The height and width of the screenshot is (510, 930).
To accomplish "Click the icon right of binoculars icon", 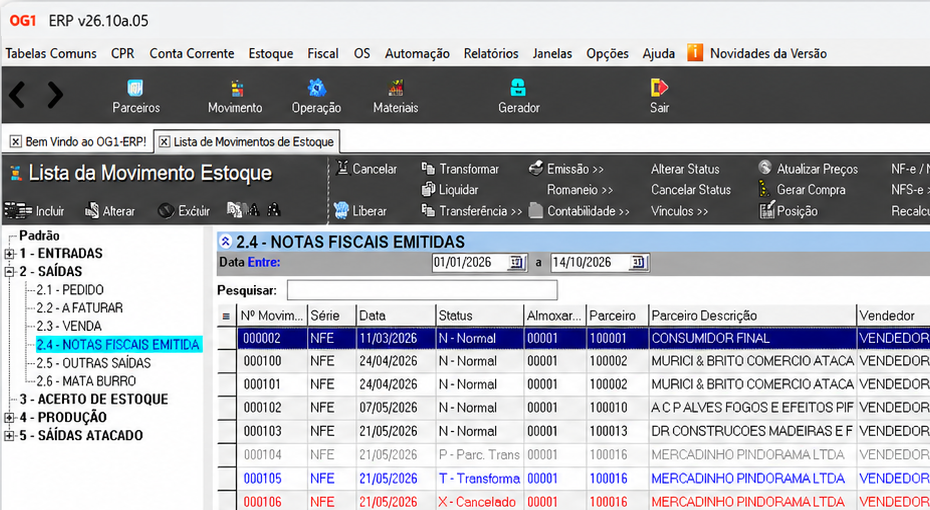I will click(x=273, y=209).
